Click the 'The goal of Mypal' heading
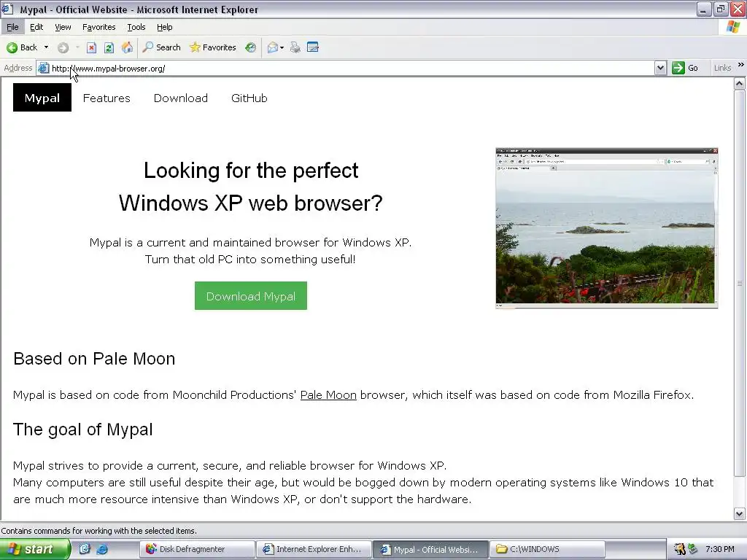Screen dimensions: 747x560 [x=83, y=429]
